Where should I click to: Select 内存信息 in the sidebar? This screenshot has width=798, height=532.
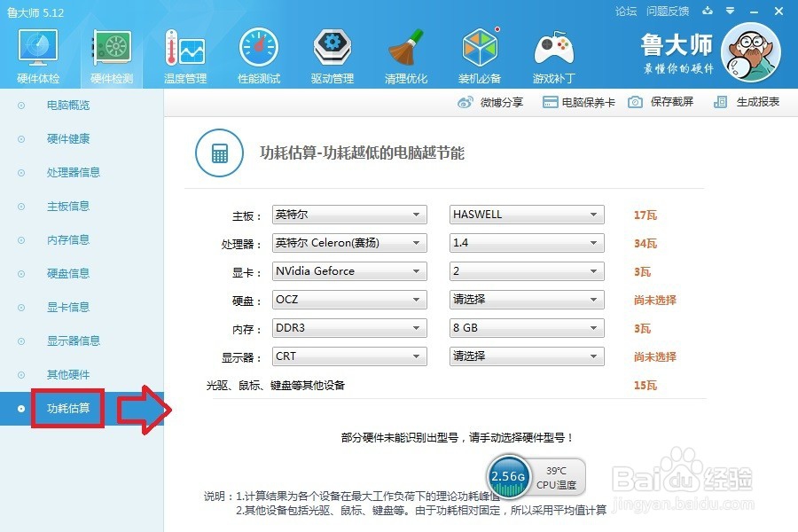click(x=68, y=239)
